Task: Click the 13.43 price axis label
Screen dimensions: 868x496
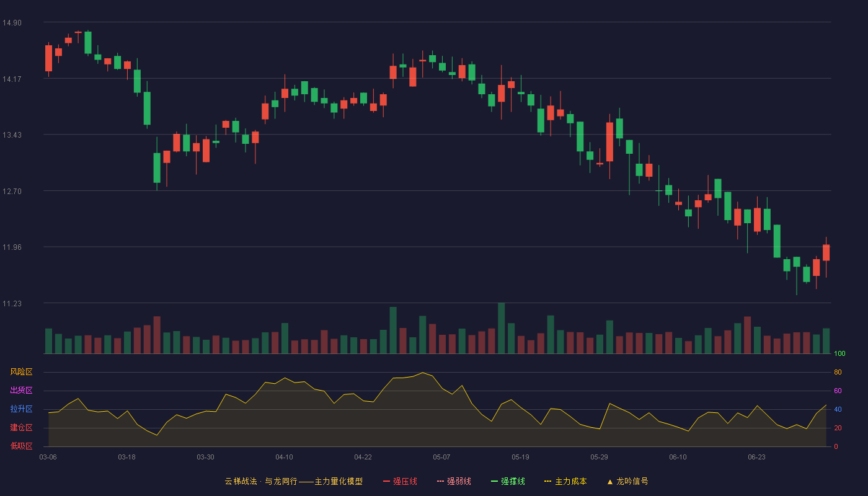Action: [12, 135]
